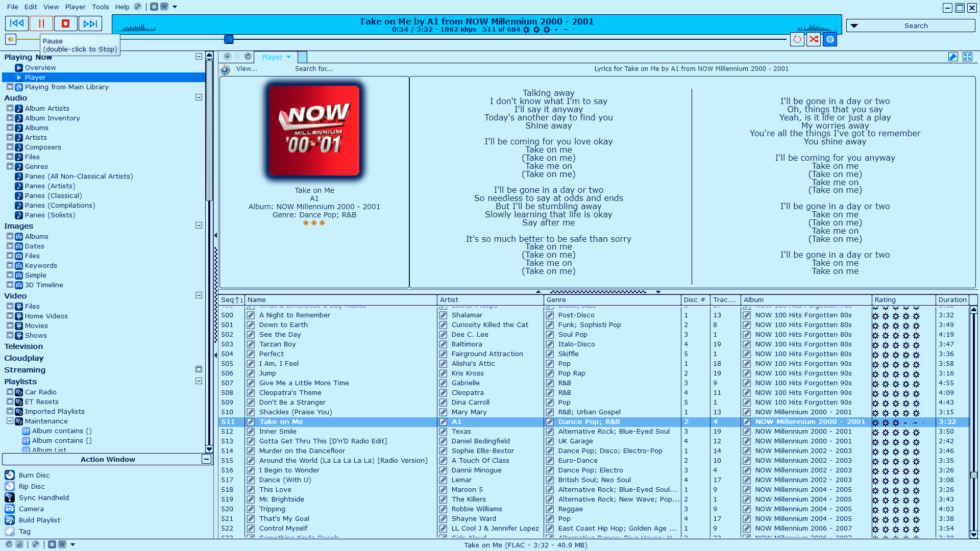Collapse the Audio section

coord(199,97)
